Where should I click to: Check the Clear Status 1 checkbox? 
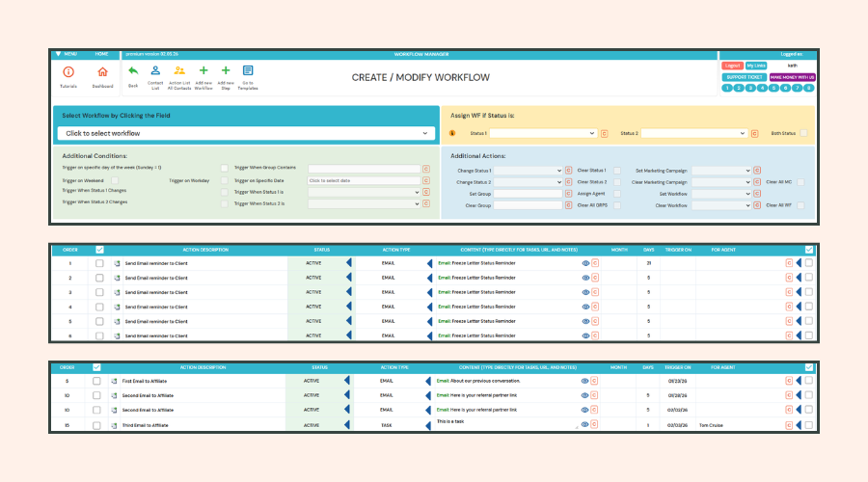point(617,171)
